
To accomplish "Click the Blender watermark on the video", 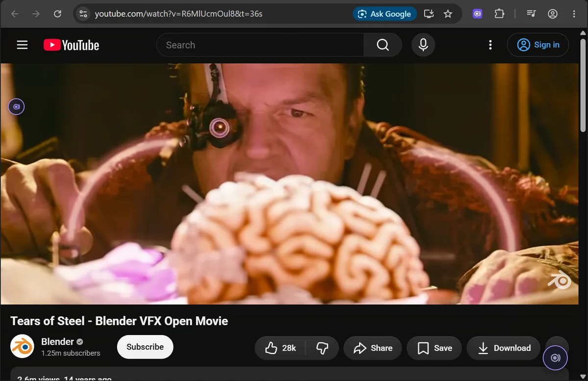I will pyautogui.click(x=559, y=280).
